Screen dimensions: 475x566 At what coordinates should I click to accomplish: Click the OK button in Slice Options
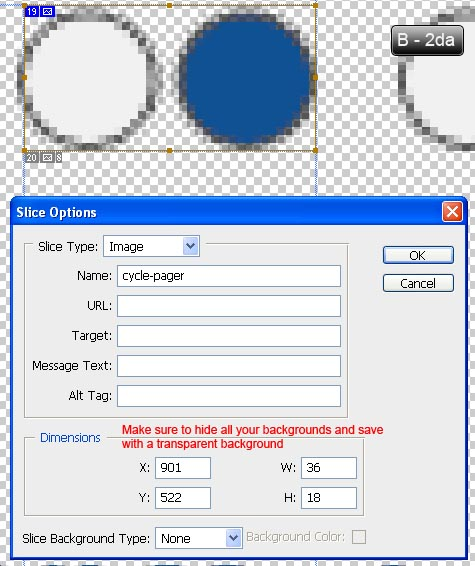click(418, 255)
